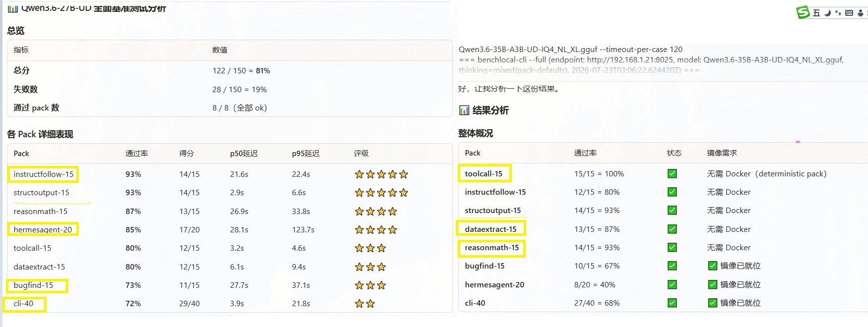Switch punctuation mode in IME toolbar
Image resolution: width=868 pixels, height=327 pixels.
coord(838,13)
